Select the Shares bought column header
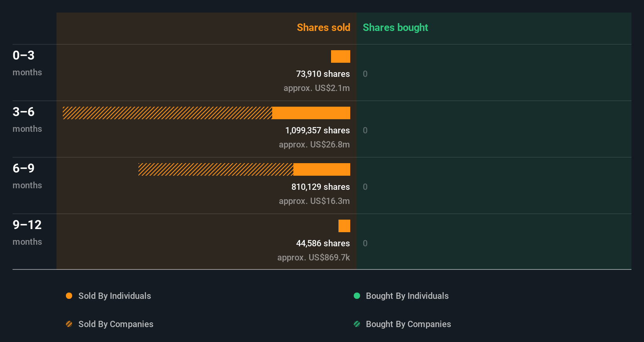 click(395, 27)
